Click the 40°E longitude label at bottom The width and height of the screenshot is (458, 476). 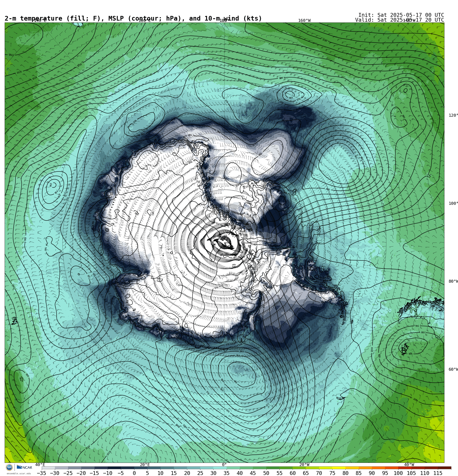click(x=40, y=465)
